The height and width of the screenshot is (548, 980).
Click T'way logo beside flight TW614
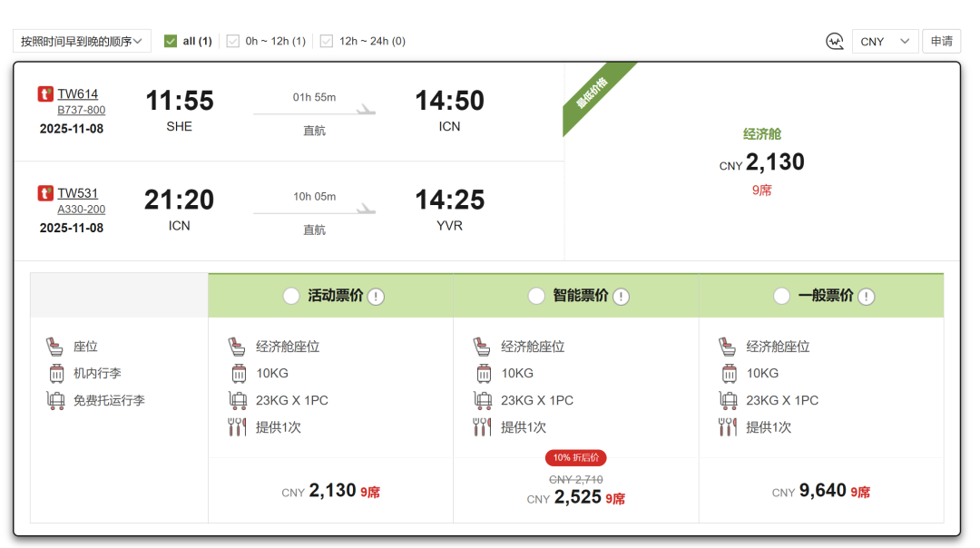click(x=45, y=94)
